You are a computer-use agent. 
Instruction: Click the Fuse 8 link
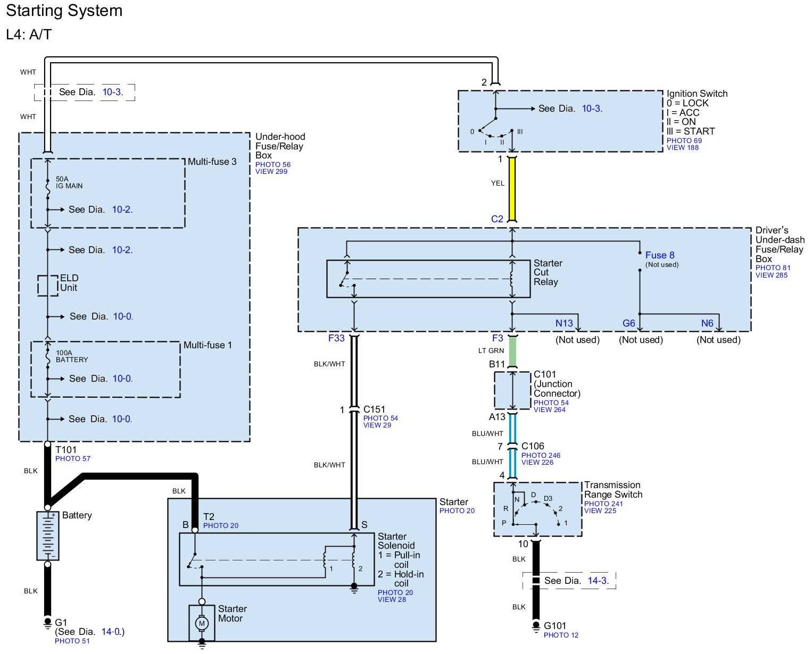(x=659, y=255)
